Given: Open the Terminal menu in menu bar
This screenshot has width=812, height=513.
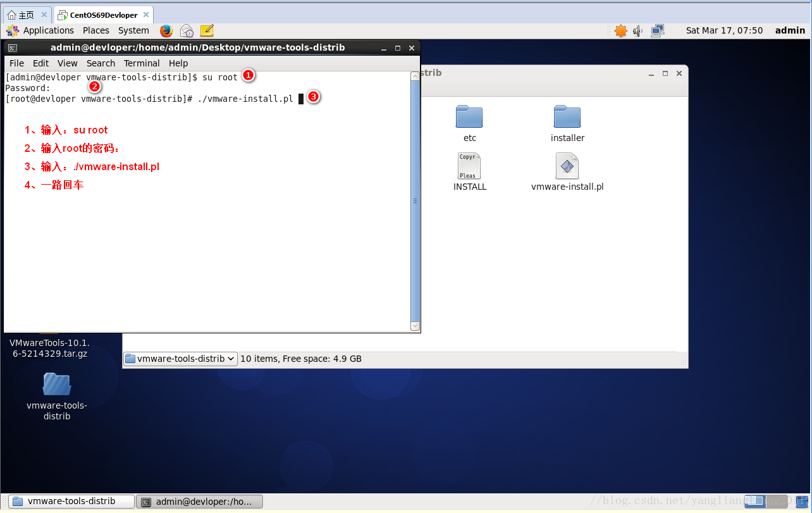Looking at the screenshot, I should click(142, 63).
